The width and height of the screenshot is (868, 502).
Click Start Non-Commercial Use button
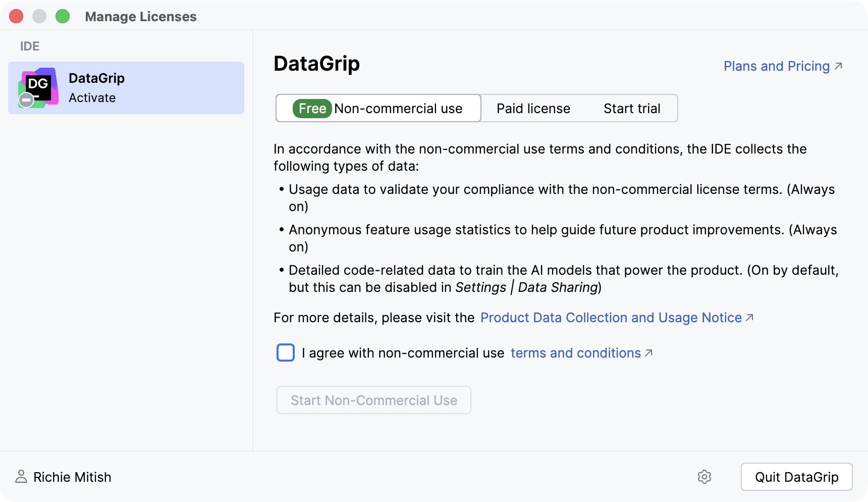[374, 400]
